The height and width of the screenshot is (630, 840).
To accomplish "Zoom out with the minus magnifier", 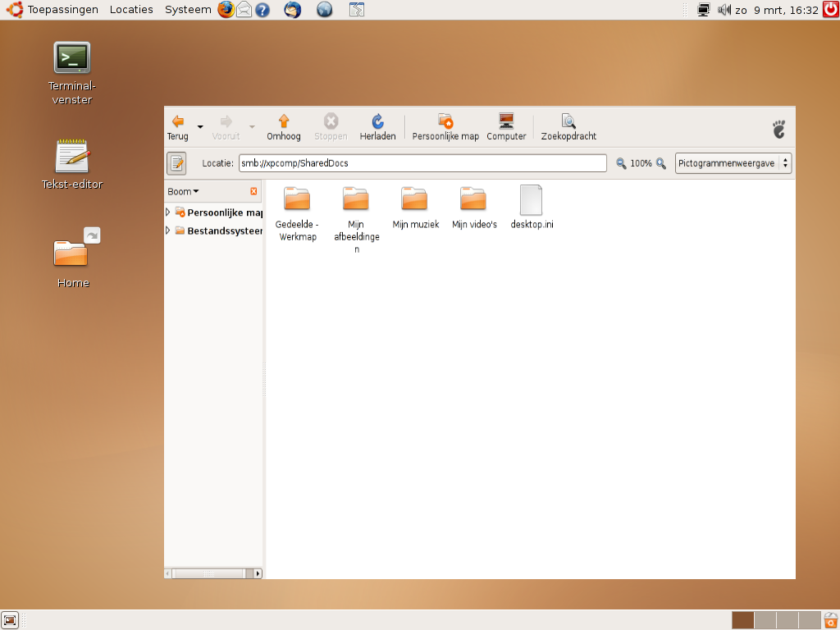I will [622, 163].
